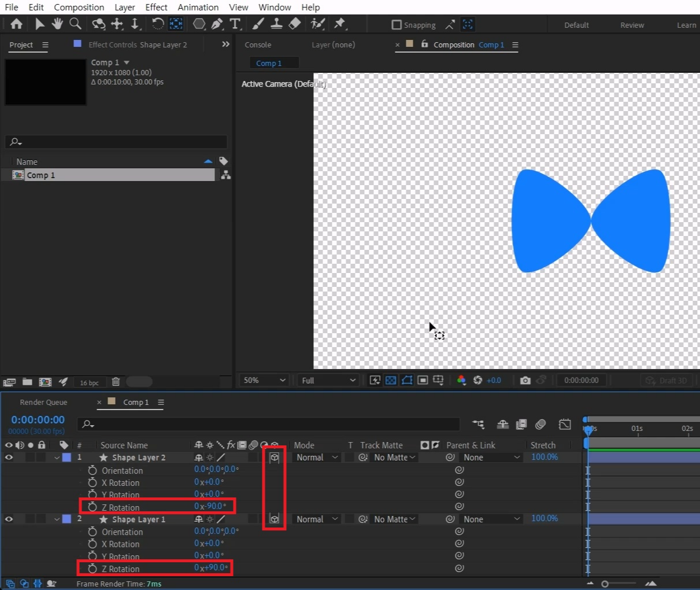Select the Zoom magnifier tool
Viewport: 700px width, 590px height.
coord(75,24)
